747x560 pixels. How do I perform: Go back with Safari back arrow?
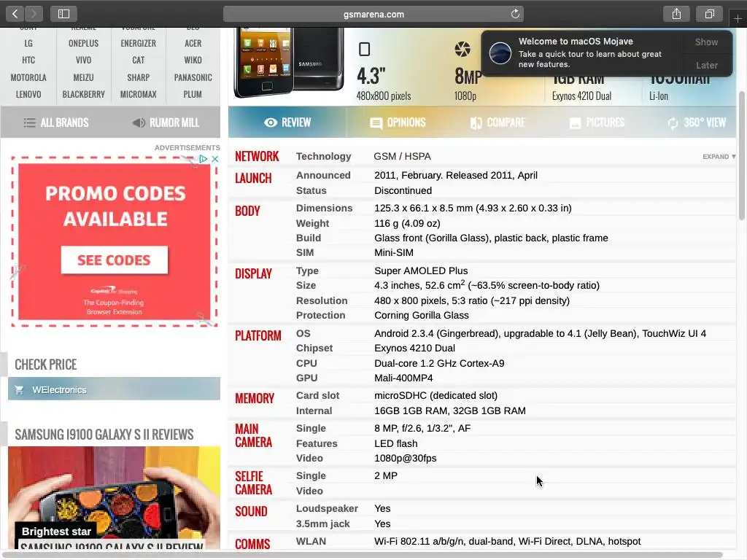click(15, 14)
